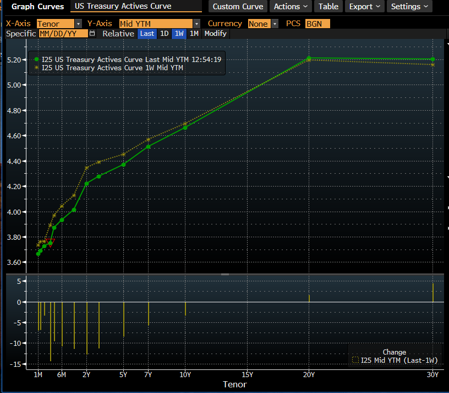Open the Custom Curve button
Viewport: 449px width, 393px height.
238,6
